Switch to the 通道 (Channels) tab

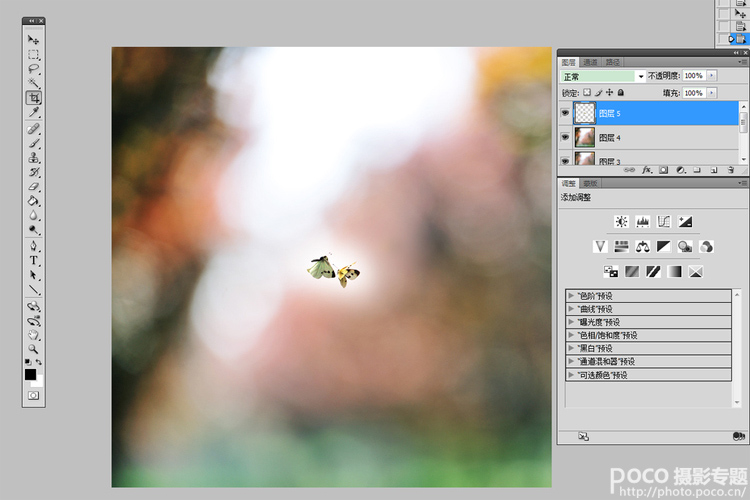590,62
